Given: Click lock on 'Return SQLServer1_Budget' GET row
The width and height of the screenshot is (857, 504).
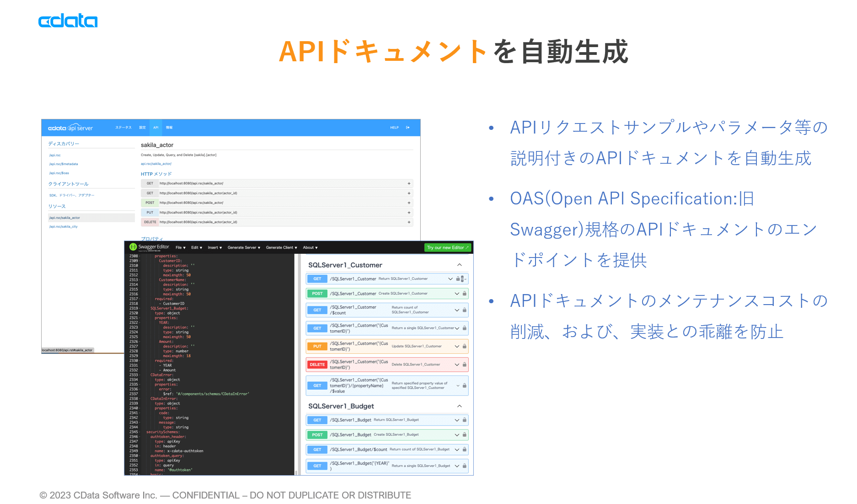Looking at the screenshot, I should (x=464, y=420).
